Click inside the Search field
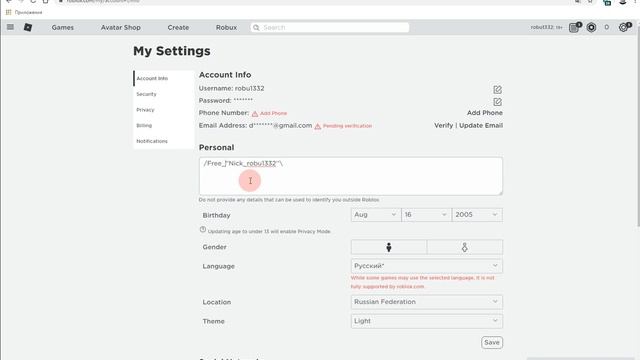Image resolution: width=640 pixels, height=360 pixels. [330, 27]
